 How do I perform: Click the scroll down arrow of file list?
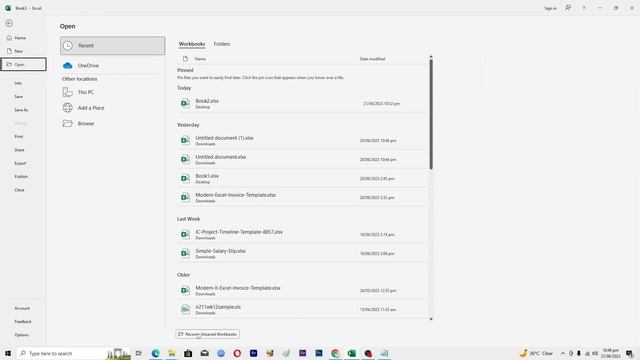[x=431, y=319]
